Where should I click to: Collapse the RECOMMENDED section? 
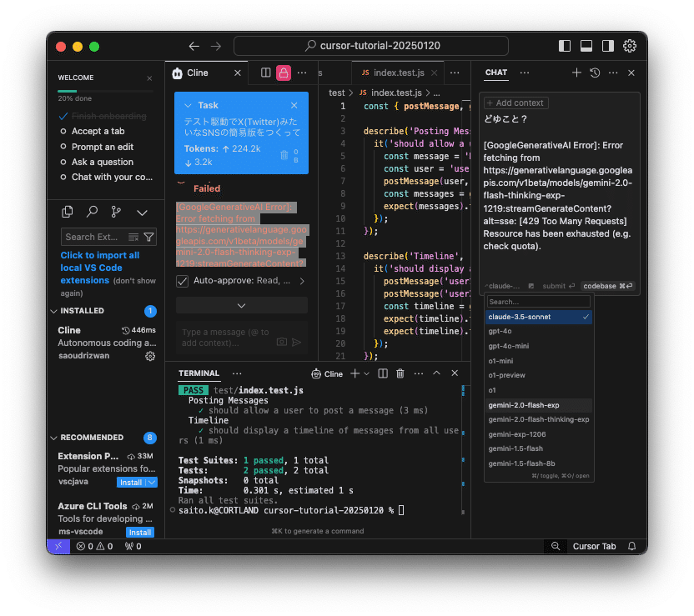54,438
